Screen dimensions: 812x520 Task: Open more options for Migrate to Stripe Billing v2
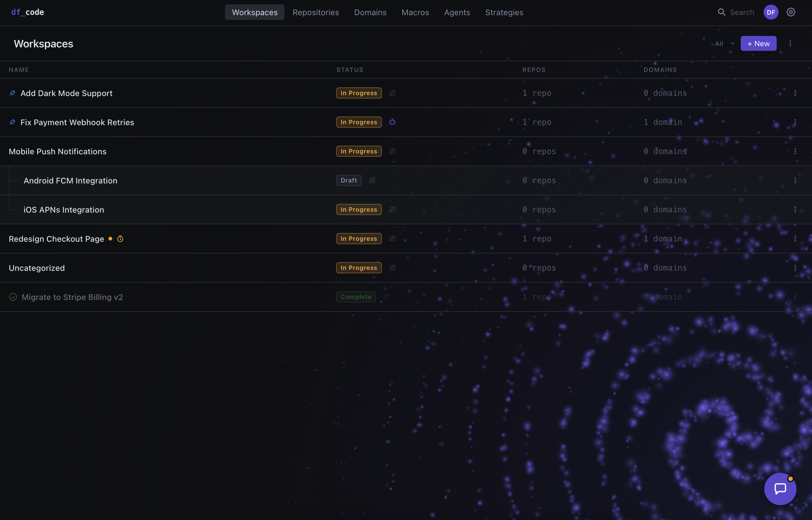click(x=795, y=297)
